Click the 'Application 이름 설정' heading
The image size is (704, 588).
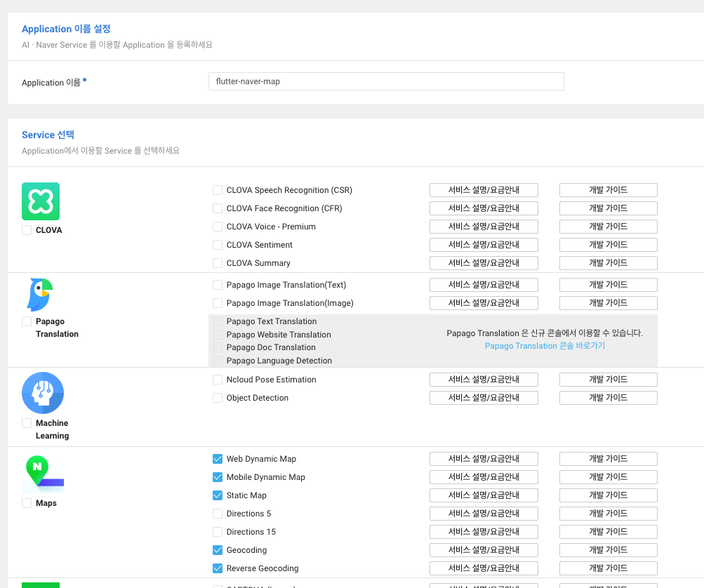pos(66,29)
